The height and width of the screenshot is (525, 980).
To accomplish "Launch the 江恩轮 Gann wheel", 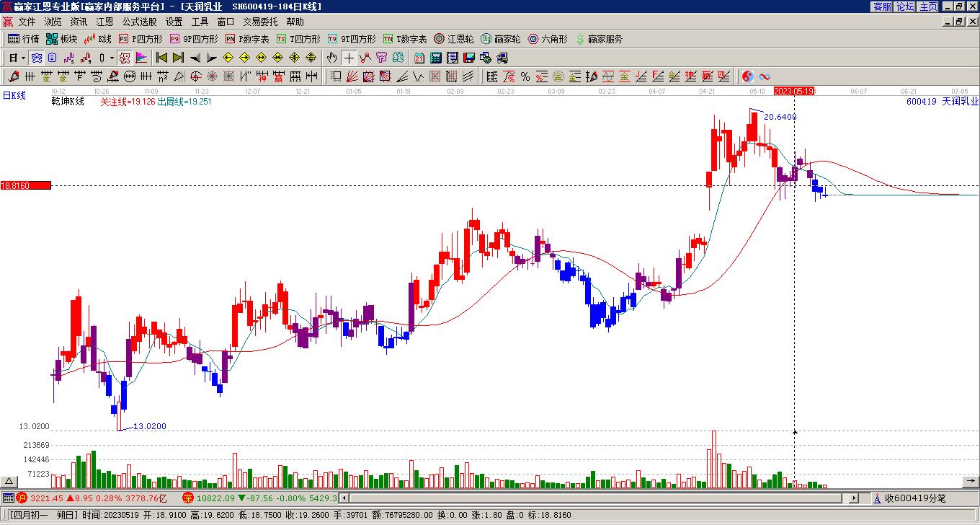I will point(454,39).
